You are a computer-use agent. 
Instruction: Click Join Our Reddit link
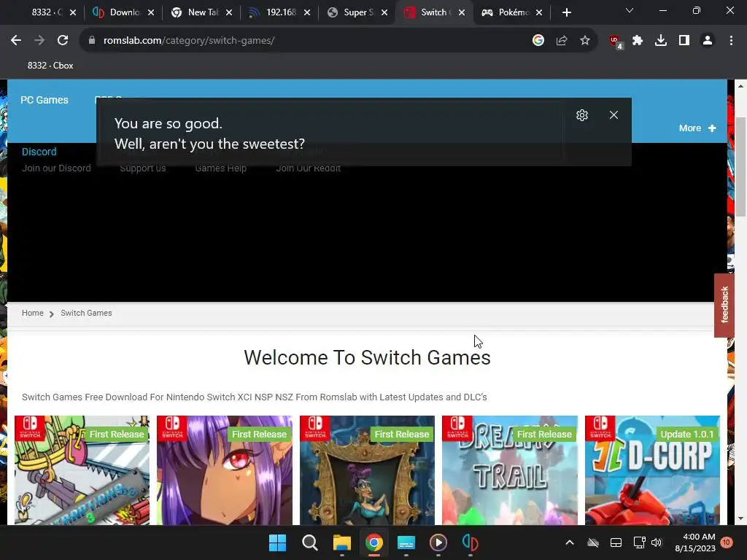pos(309,168)
